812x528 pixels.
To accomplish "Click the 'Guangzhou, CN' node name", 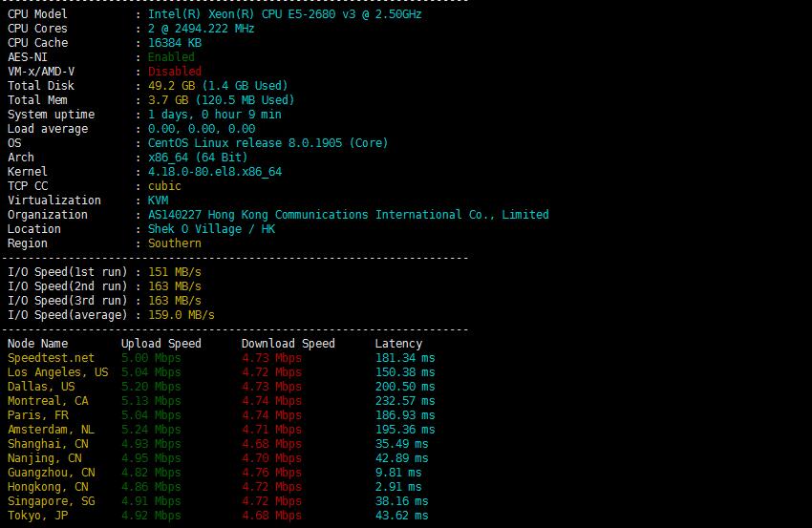I will click(x=52, y=473).
